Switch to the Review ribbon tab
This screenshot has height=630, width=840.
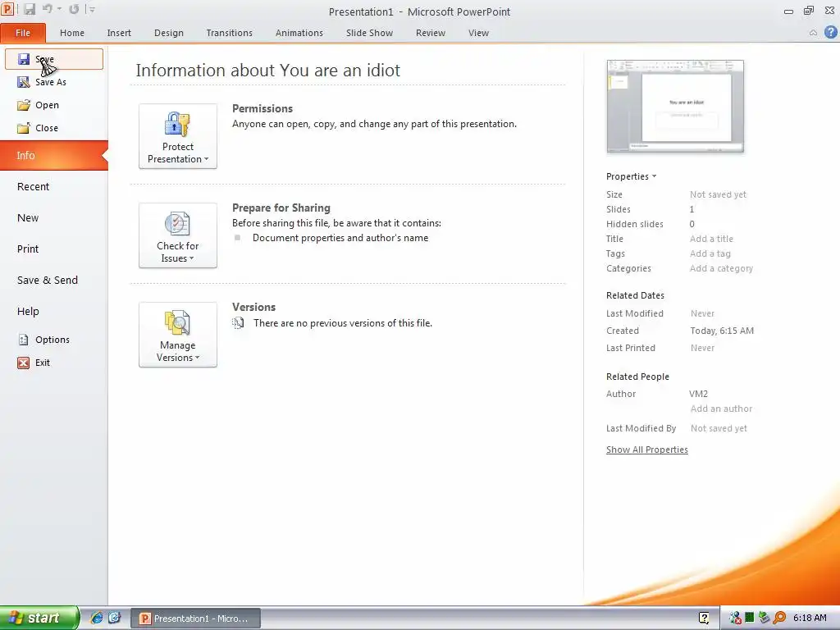tap(431, 33)
